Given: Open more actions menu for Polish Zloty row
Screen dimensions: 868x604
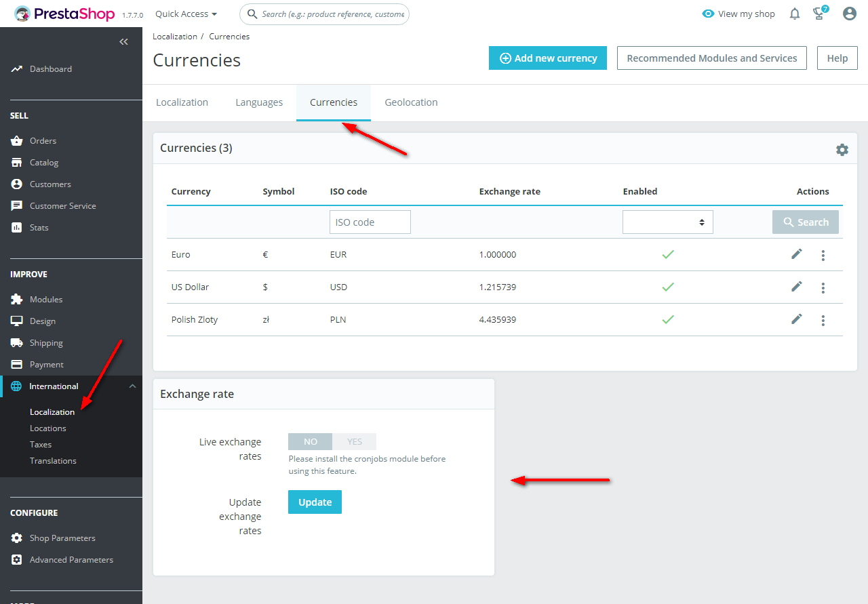Looking at the screenshot, I should click(823, 320).
